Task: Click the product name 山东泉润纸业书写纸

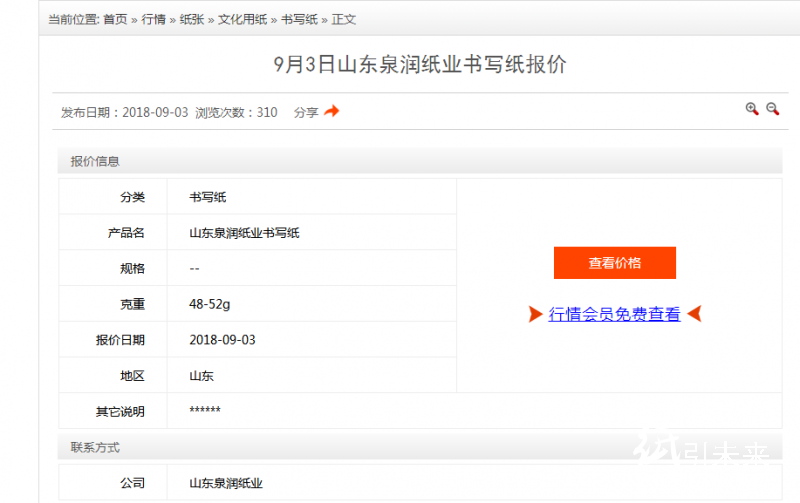Action: (x=244, y=233)
